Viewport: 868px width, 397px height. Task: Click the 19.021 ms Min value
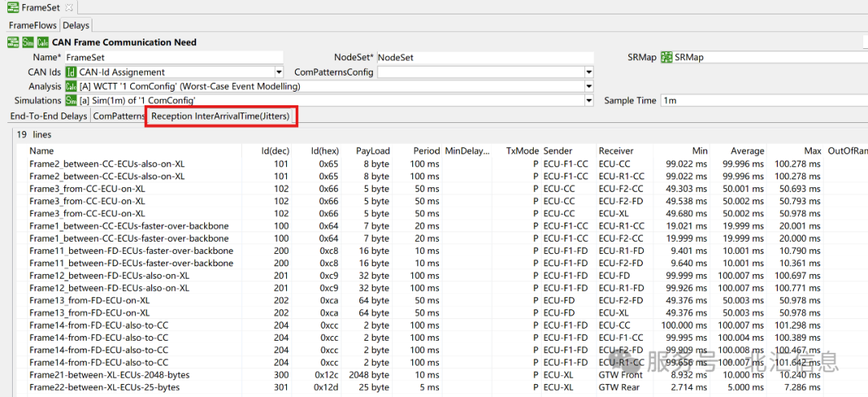tap(687, 225)
